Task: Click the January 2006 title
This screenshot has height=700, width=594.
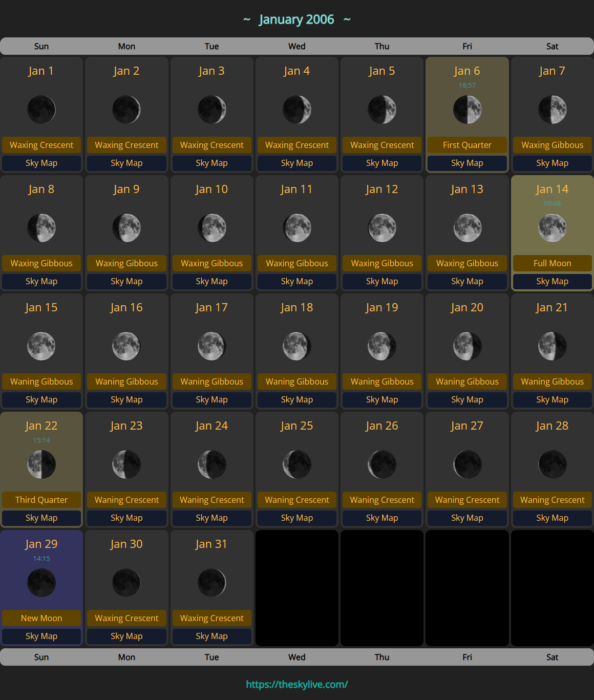Action: 296,19
